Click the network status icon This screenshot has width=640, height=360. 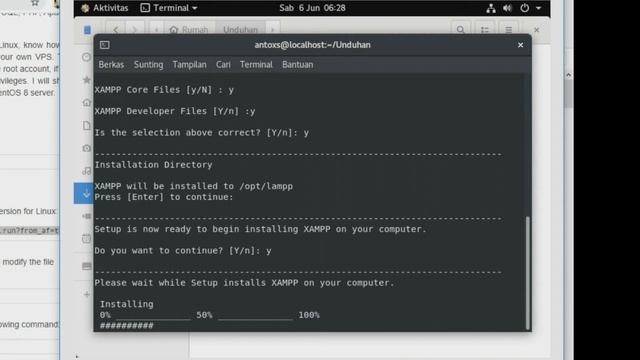click(x=491, y=8)
